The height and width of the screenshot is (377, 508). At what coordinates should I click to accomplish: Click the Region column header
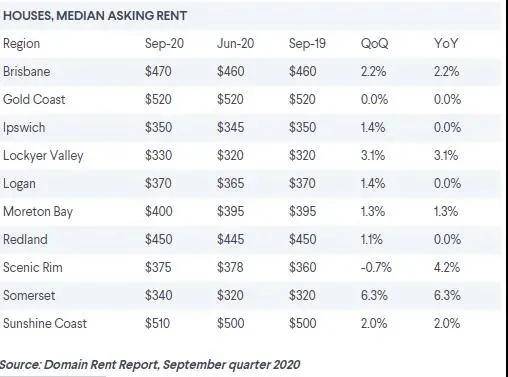tap(21, 44)
